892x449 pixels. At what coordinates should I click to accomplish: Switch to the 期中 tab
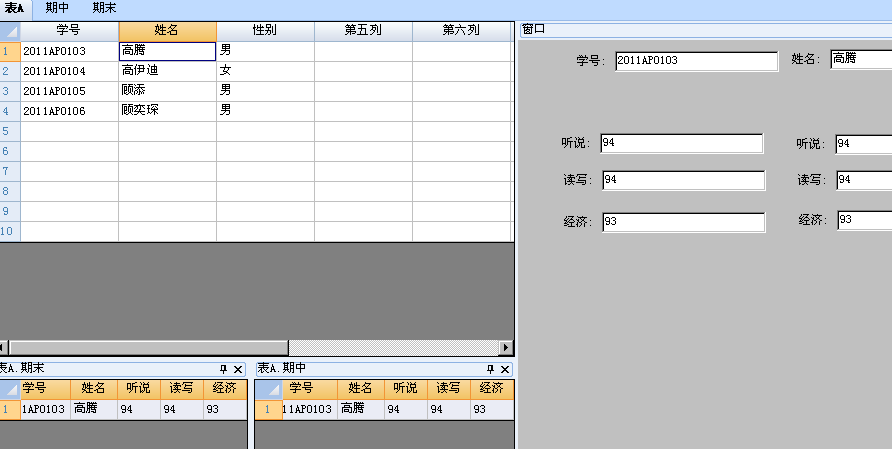coord(57,8)
